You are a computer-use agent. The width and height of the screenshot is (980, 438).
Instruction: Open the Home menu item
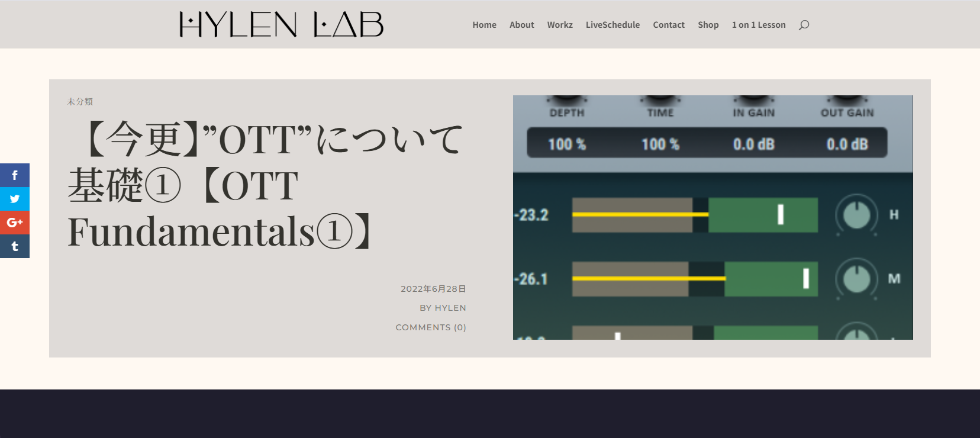coord(484,25)
